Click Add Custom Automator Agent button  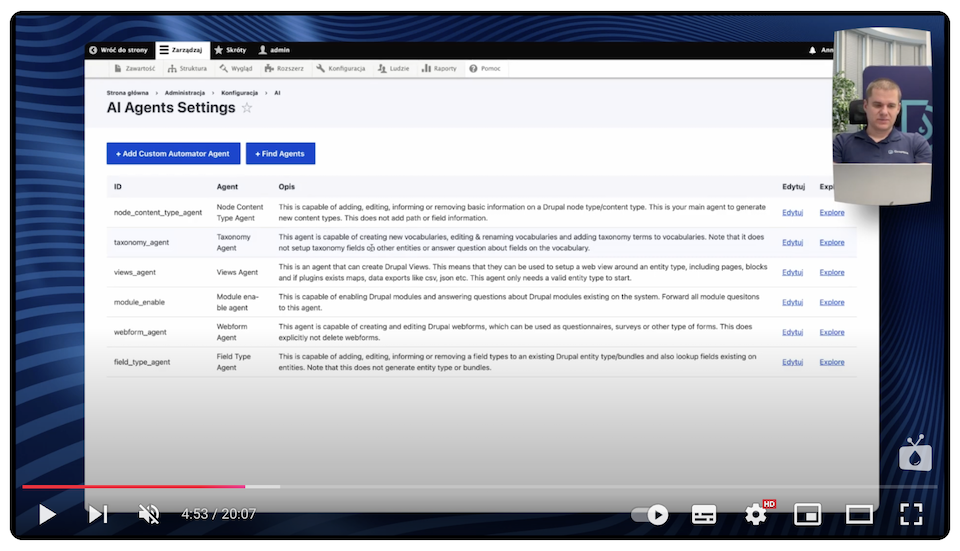tap(173, 154)
